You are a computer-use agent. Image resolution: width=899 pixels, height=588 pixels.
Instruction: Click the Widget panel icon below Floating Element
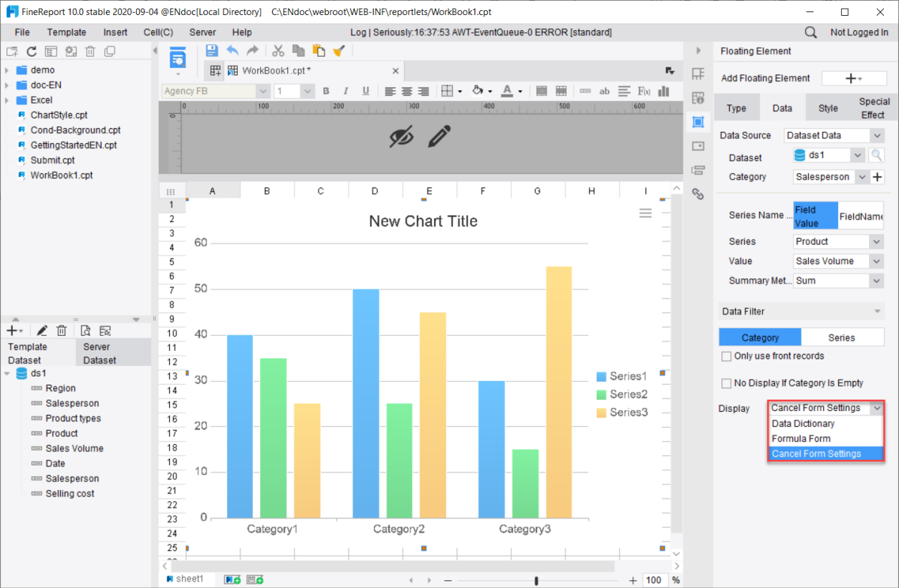[698, 145]
